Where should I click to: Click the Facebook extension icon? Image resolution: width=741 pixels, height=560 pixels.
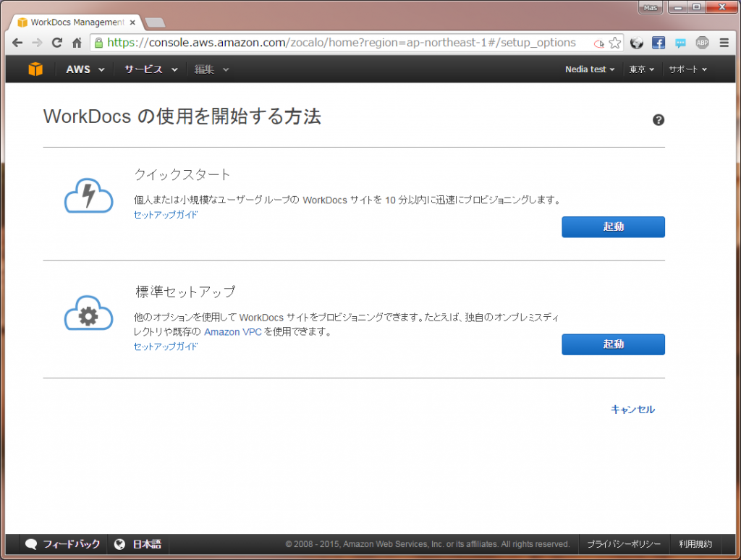[659, 43]
